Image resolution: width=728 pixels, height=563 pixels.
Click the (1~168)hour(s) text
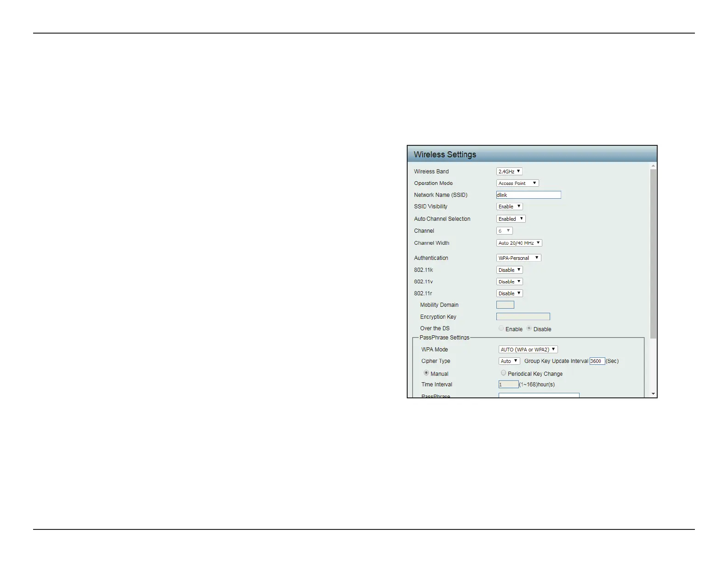tap(537, 385)
